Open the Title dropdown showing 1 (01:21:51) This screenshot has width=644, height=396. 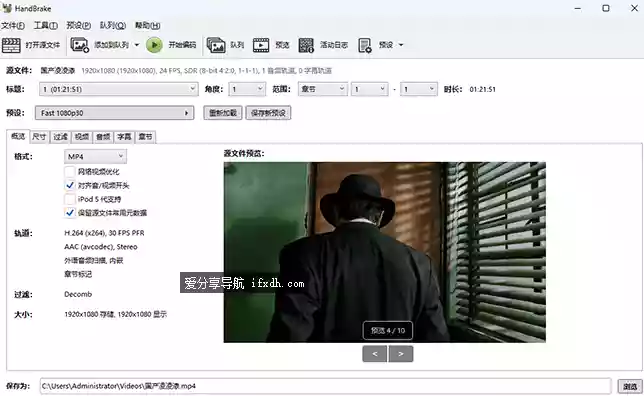(119, 89)
